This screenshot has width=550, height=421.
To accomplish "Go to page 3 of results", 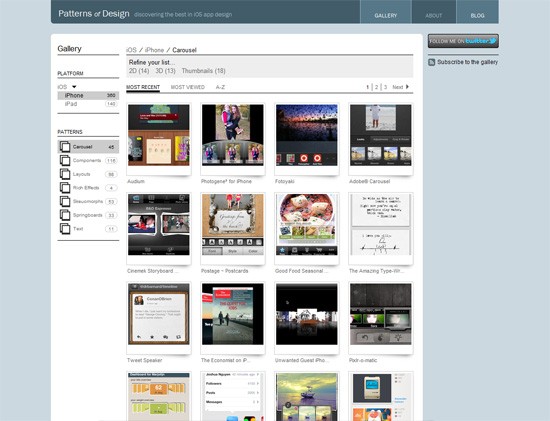I will pos(385,87).
